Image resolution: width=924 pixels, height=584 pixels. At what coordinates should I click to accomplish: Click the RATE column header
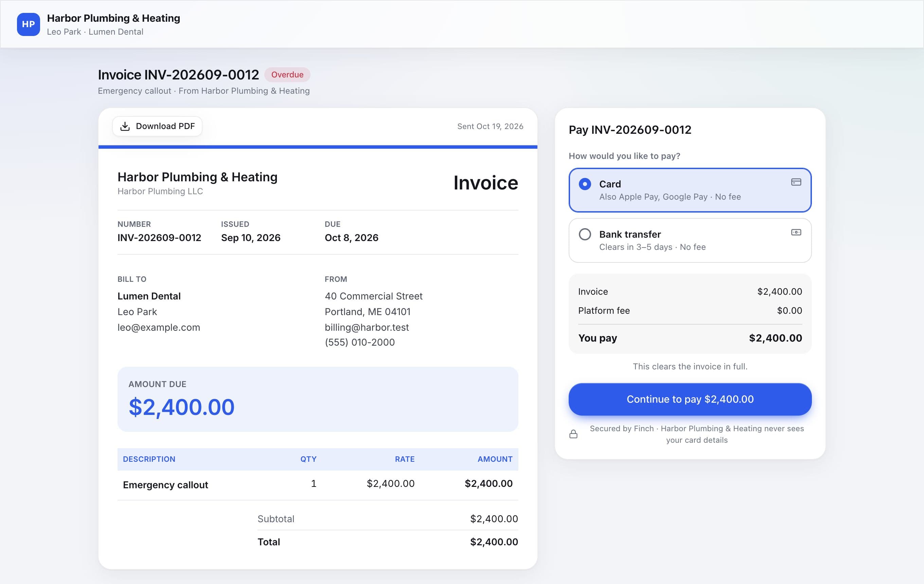(x=405, y=459)
